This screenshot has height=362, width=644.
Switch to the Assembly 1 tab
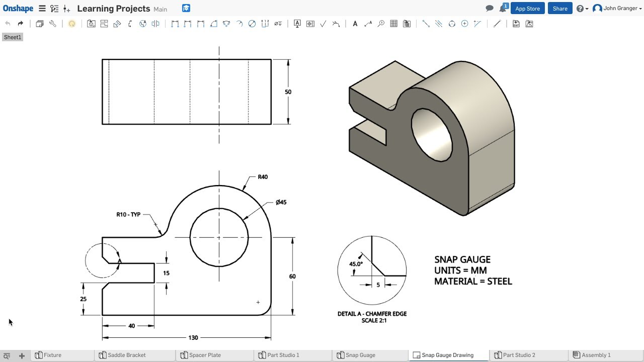[595, 355]
